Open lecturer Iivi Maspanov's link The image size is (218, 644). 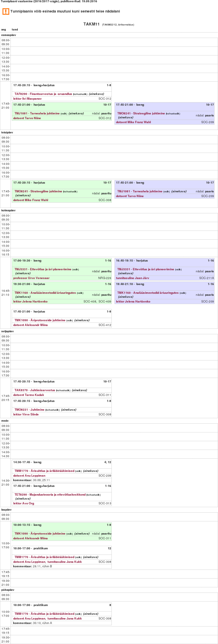pyautogui.click(x=27, y=99)
